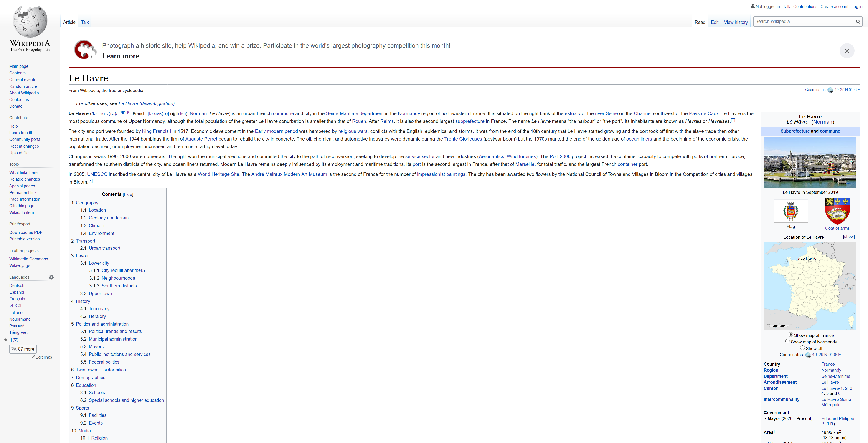Viewport: 868px width, 443px height.
Task: Open Edouard Philippe mayor link
Action: coord(837,418)
